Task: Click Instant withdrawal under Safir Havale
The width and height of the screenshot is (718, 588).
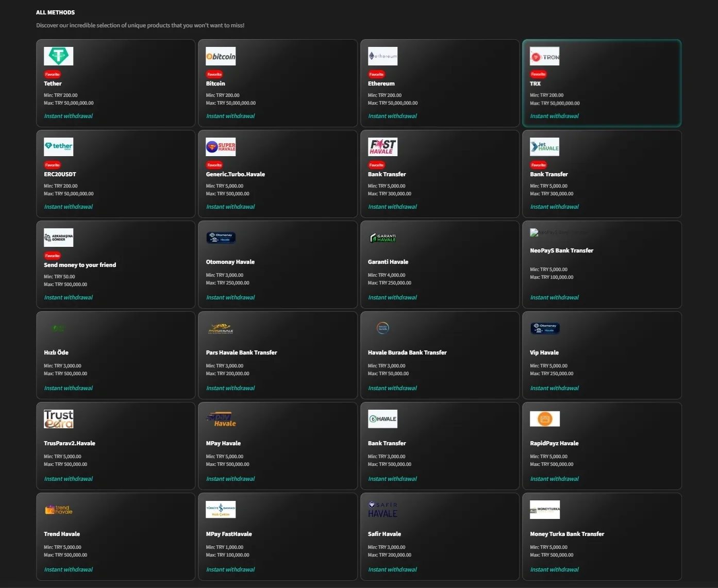Action: coord(392,569)
